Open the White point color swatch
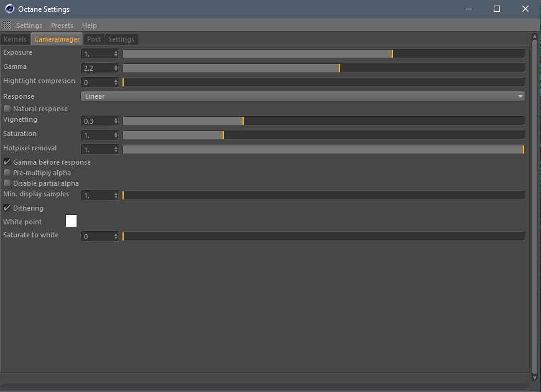This screenshot has width=541, height=392. [71, 221]
